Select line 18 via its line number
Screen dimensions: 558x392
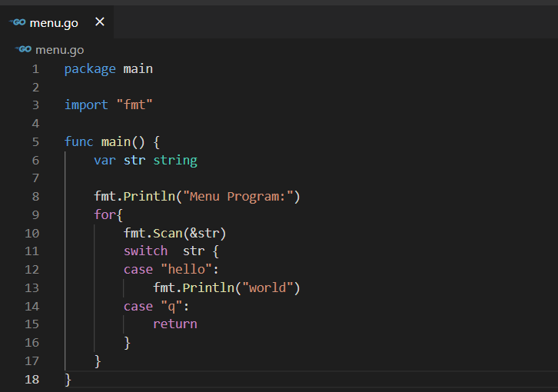32,379
